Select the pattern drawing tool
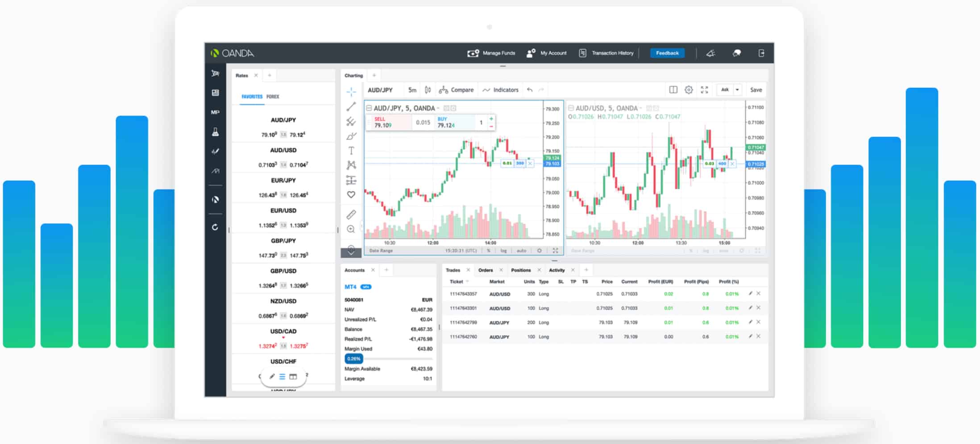The width and height of the screenshot is (980, 444). click(351, 165)
